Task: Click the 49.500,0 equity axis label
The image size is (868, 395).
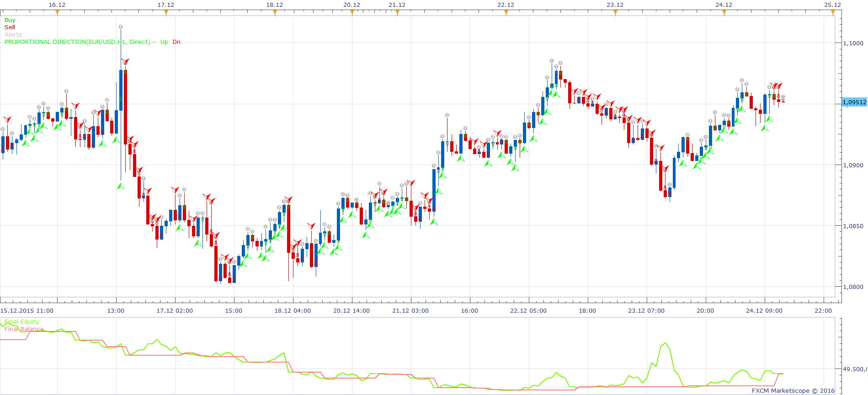Action: tap(855, 369)
